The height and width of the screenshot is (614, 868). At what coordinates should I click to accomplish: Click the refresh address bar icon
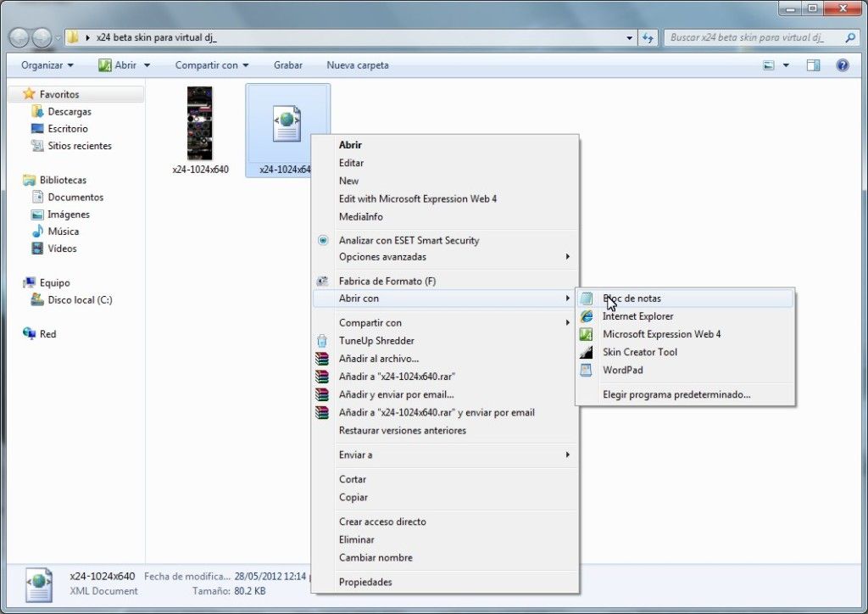pyautogui.click(x=647, y=37)
